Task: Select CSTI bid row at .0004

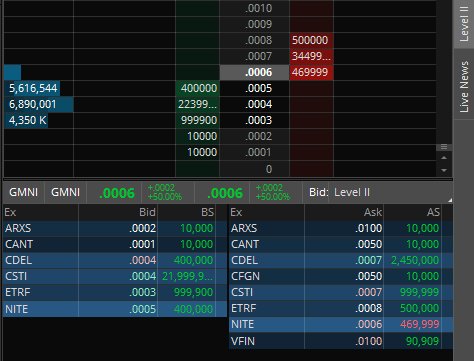Action: pos(115,276)
